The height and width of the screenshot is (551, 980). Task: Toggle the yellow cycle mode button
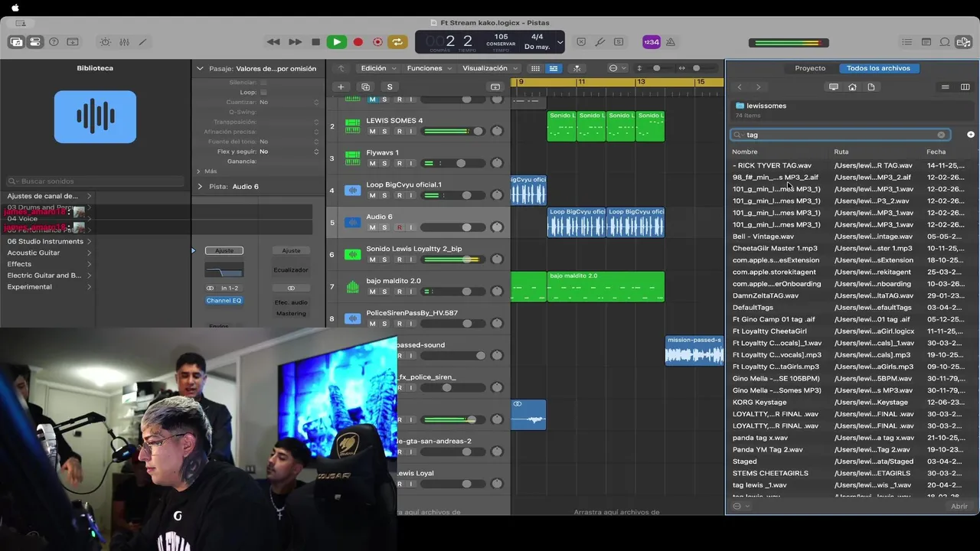(397, 42)
